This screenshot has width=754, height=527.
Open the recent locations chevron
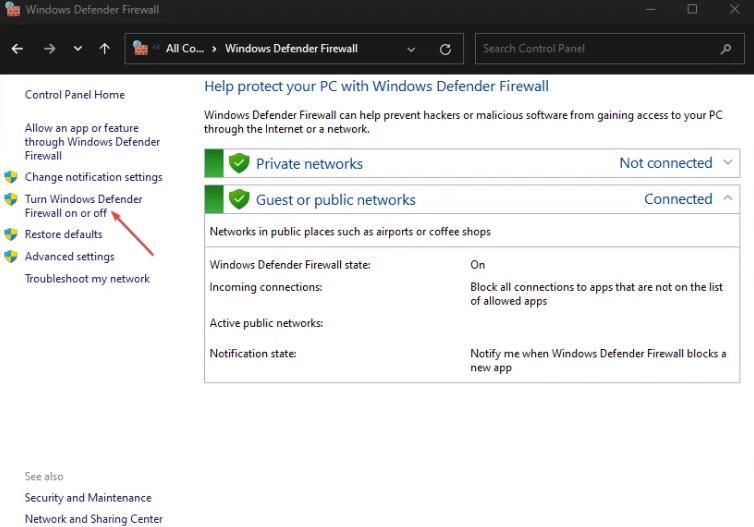pyautogui.click(x=77, y=49)
